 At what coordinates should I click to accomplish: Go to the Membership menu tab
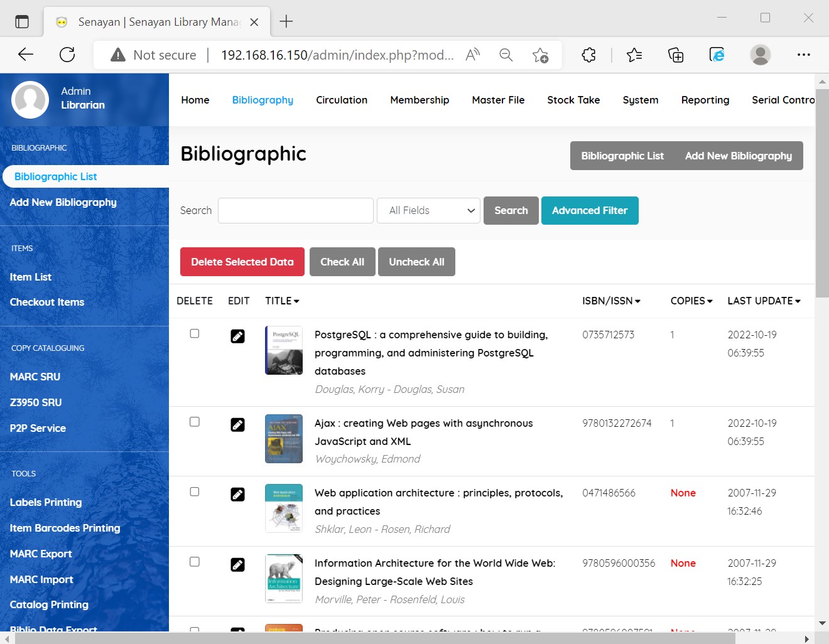[420, 100]
